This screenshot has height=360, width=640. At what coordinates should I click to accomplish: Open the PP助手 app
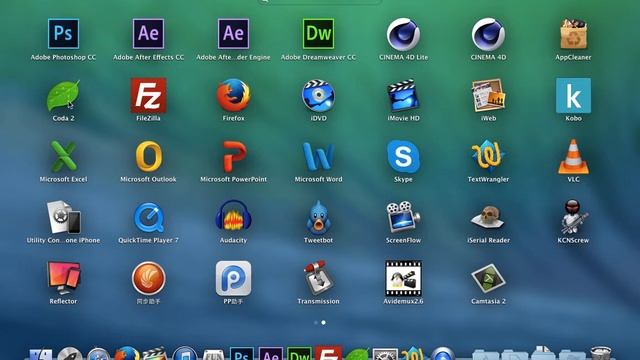233,278
